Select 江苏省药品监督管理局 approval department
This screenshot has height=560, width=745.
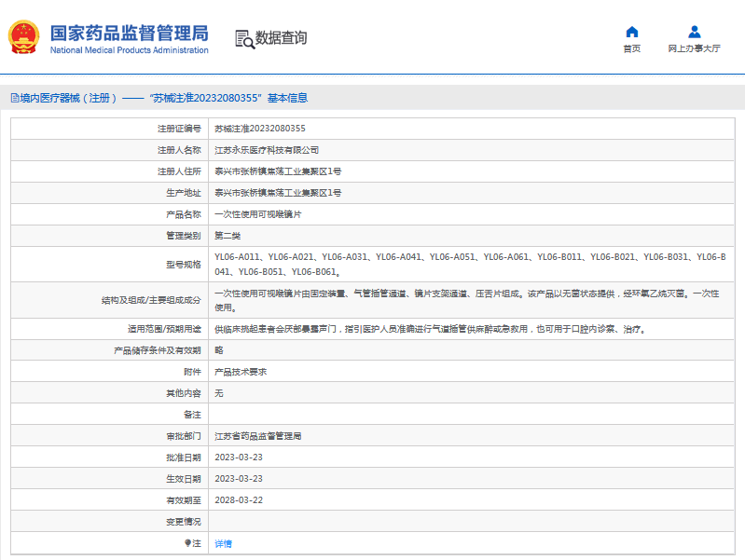[258, 436]
